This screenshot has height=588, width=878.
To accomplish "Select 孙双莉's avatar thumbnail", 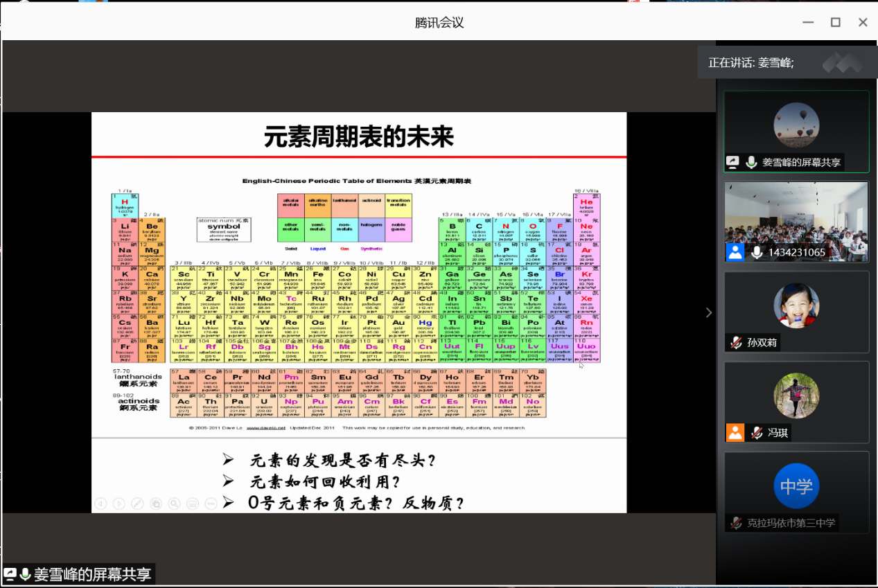I will click(796, 305).
